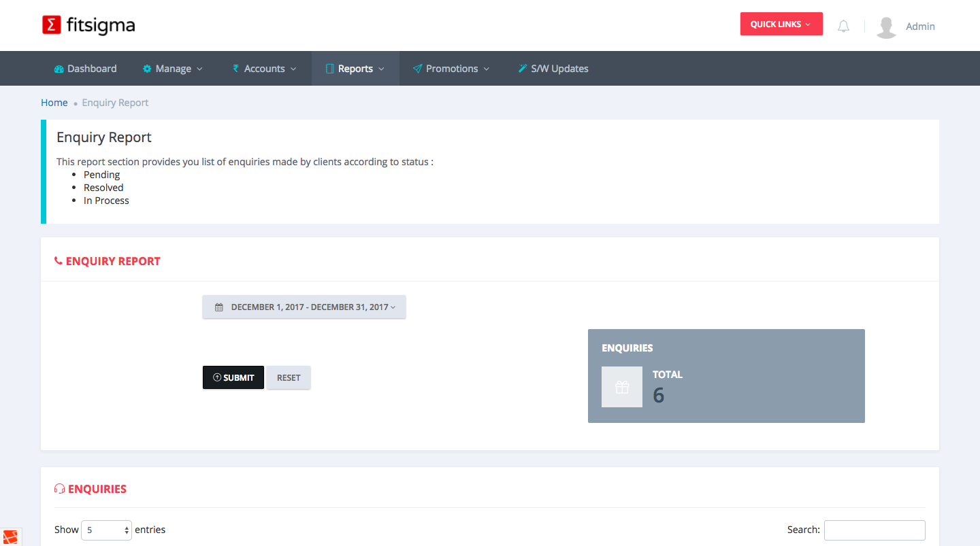Click the Reset button
This screenshot has height=546, width=980.
pyautogui.click(x=289, y=377)
